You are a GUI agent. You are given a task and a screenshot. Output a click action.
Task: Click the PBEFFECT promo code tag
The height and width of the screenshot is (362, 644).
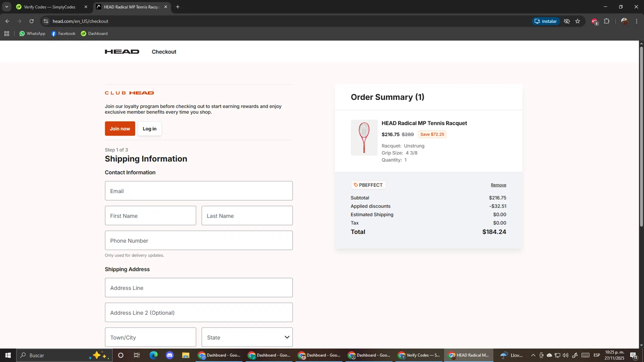368,185
